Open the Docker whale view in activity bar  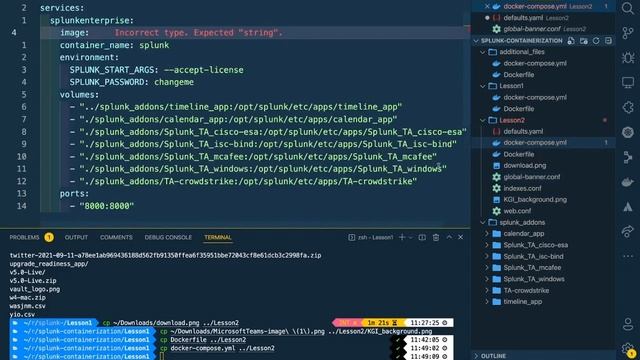(x=628, y=182)
